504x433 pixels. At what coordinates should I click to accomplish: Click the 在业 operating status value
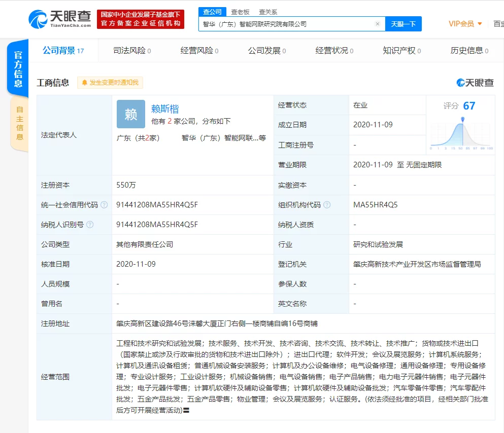point(360,105)
